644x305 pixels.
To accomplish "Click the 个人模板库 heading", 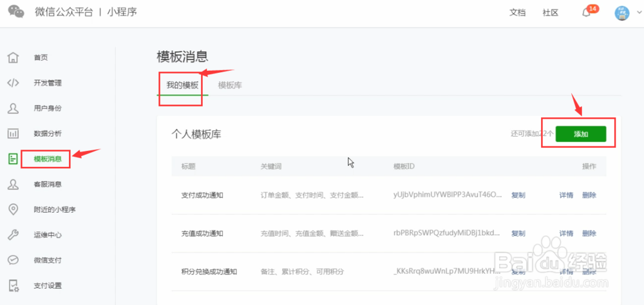I will 196,134.
